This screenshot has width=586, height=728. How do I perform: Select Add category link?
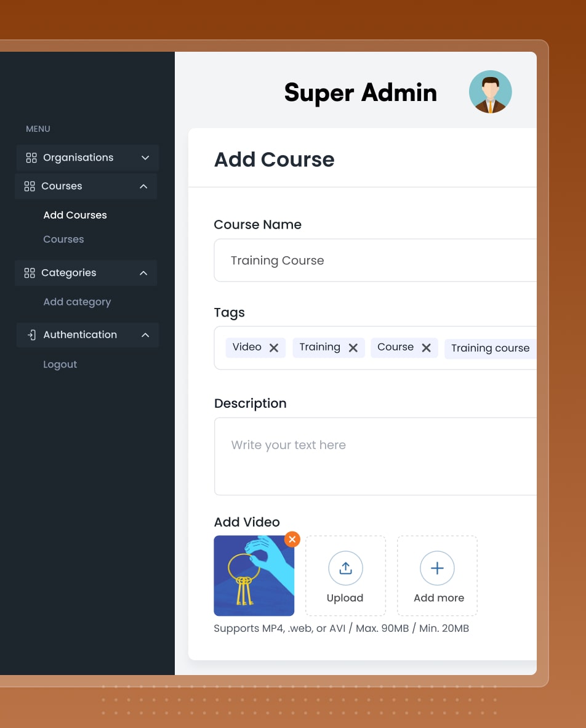tap(77, 302)
